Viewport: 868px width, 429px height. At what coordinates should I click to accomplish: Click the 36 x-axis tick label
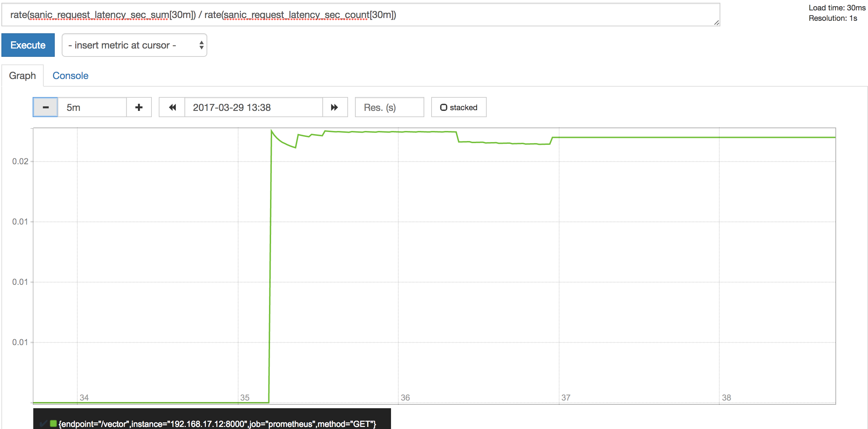(405, 397)
